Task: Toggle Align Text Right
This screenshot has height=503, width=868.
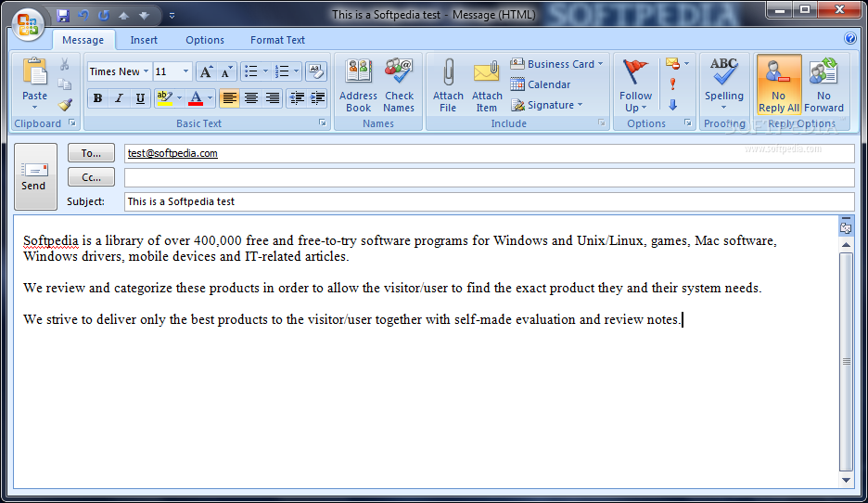Action: click(272, 98)
